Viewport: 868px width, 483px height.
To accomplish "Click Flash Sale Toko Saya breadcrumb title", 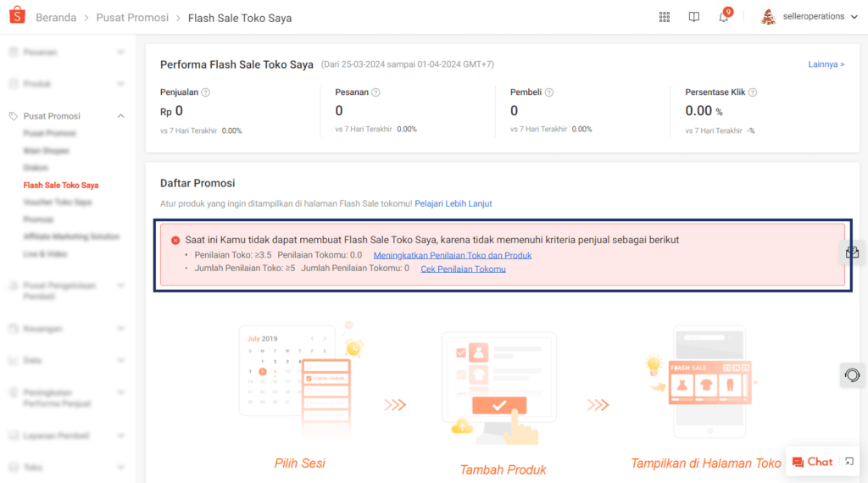I will (x=240, y=19).
